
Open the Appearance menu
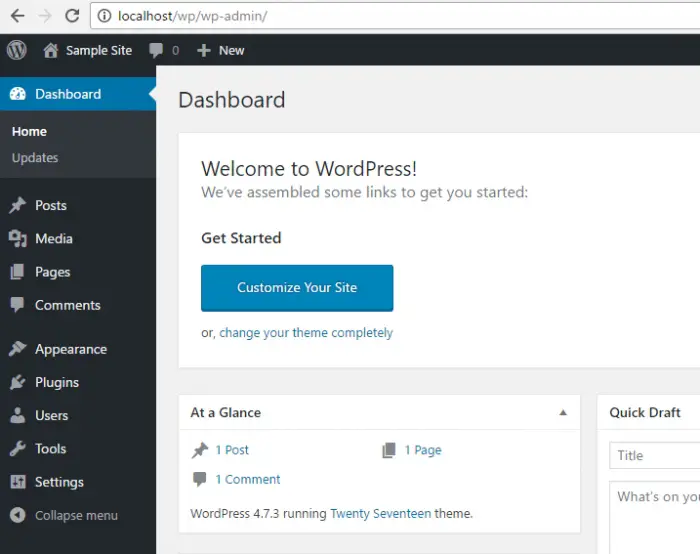tap(71, 349)
